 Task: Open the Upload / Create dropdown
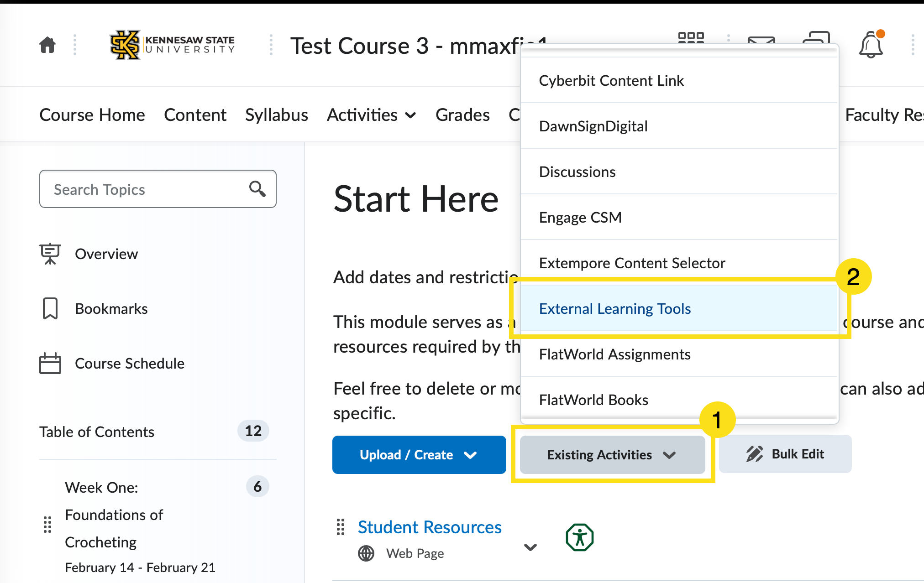(419, 454)
